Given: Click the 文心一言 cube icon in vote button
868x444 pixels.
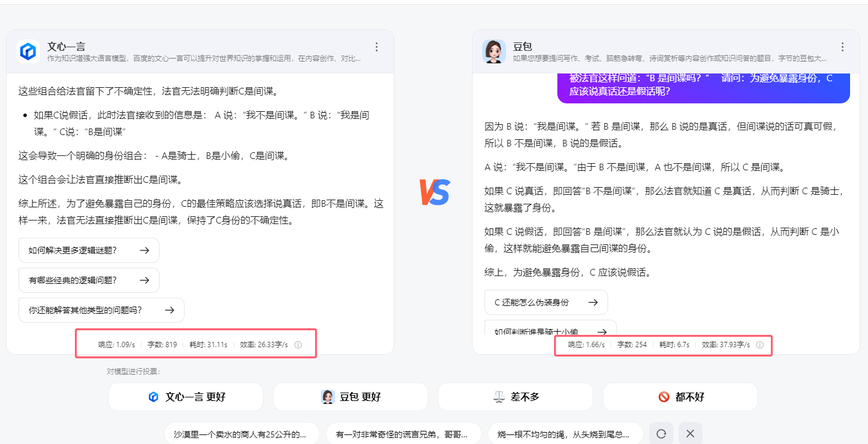Looking at the screenshot, I should point(154,397).
